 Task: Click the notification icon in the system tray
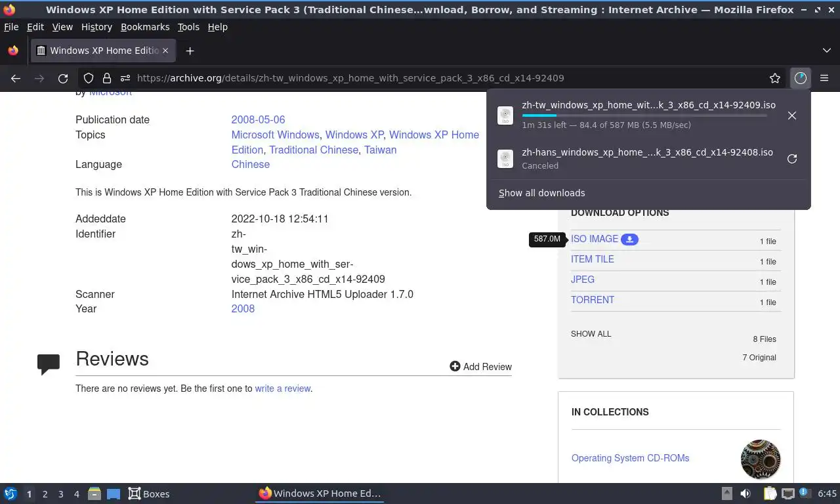[x=805, y=493]
